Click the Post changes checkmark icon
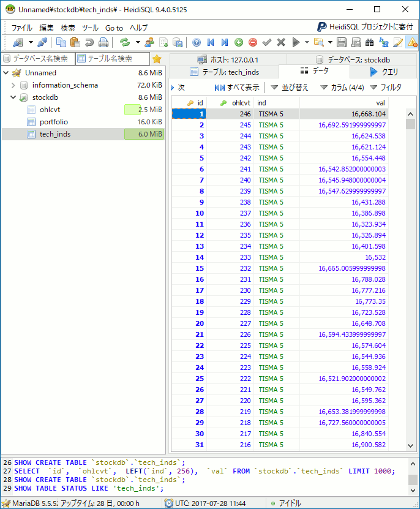This screenshot has width=420, height=509. (x=267, y=42)
